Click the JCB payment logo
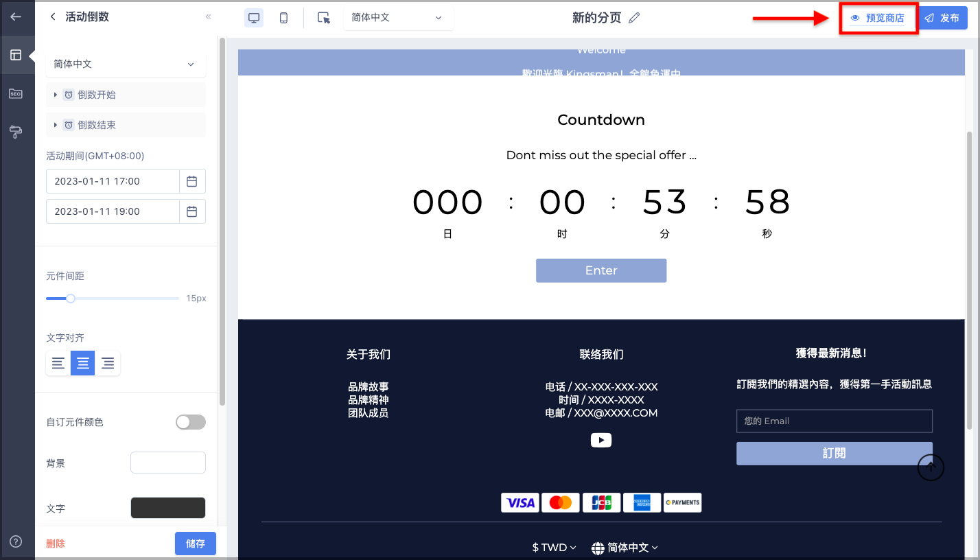Screen dimensions: 980x560 tap(602, 502)
